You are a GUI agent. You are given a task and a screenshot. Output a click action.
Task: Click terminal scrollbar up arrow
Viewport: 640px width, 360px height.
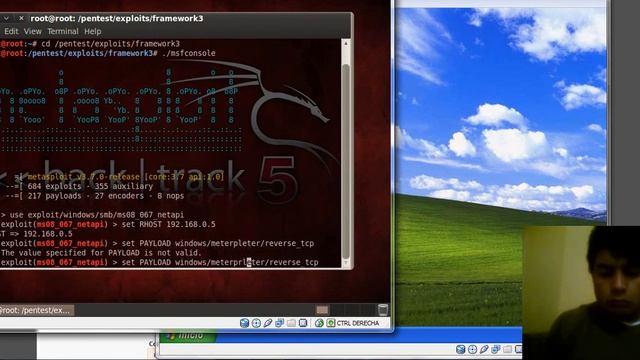click(346, 43)
